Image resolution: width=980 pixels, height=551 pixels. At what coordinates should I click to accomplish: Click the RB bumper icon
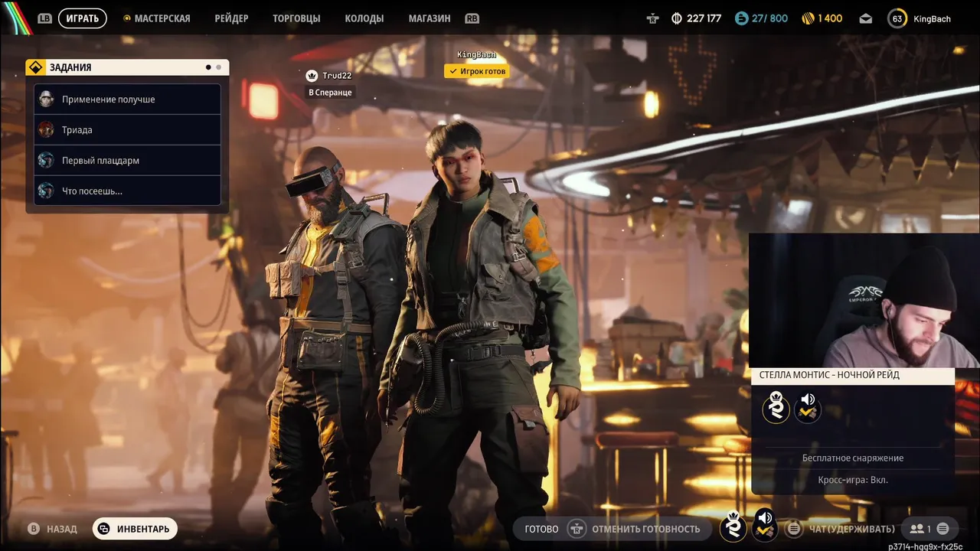[472, 18]
